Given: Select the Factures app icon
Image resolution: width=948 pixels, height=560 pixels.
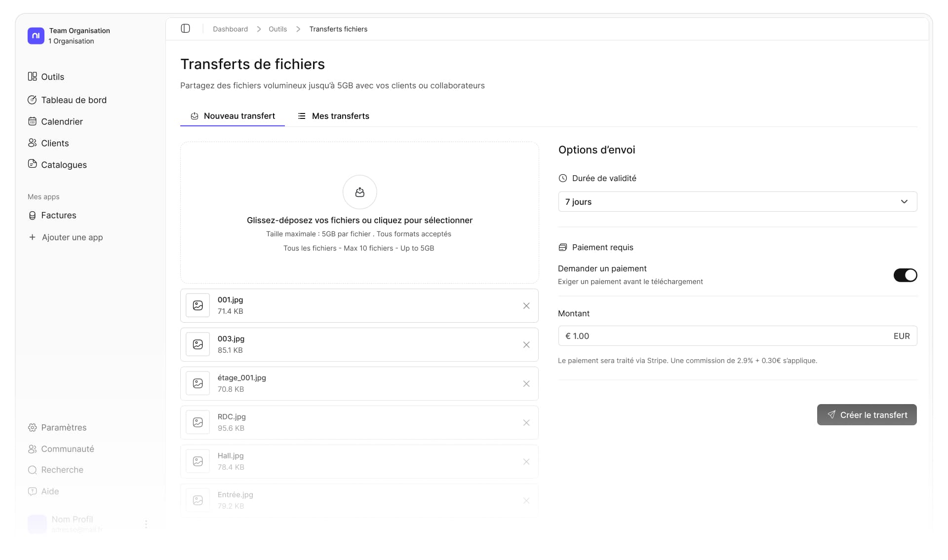Looking at the screenshot, I should (x=33, y=215).
